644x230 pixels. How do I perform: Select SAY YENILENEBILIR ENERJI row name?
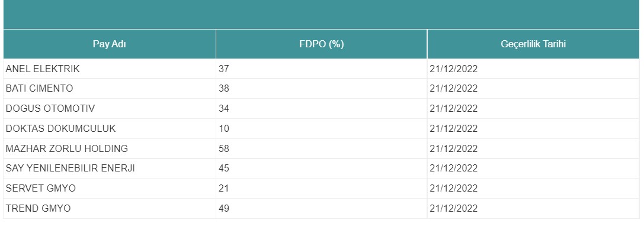(x=71, y=168)
